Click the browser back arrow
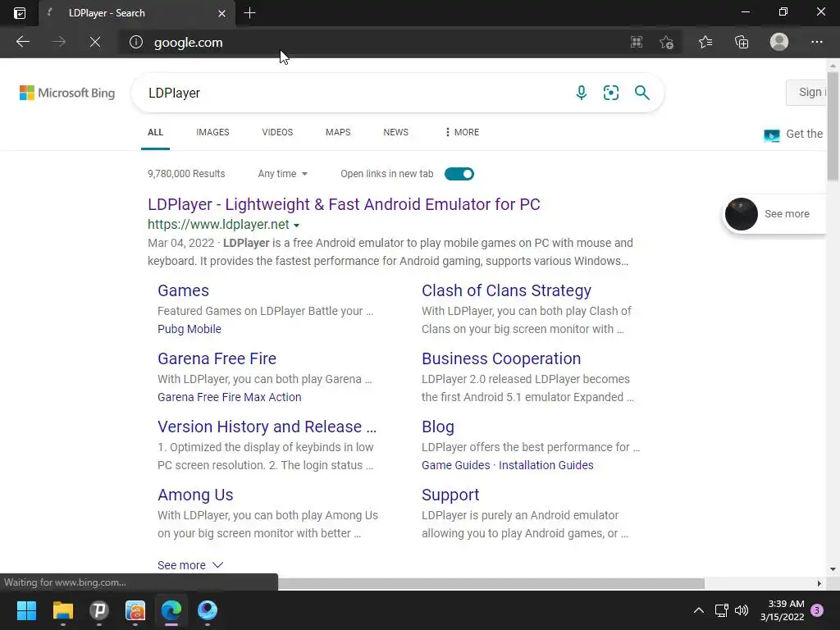This screenshot has width=840, height=630. (22, 42)
